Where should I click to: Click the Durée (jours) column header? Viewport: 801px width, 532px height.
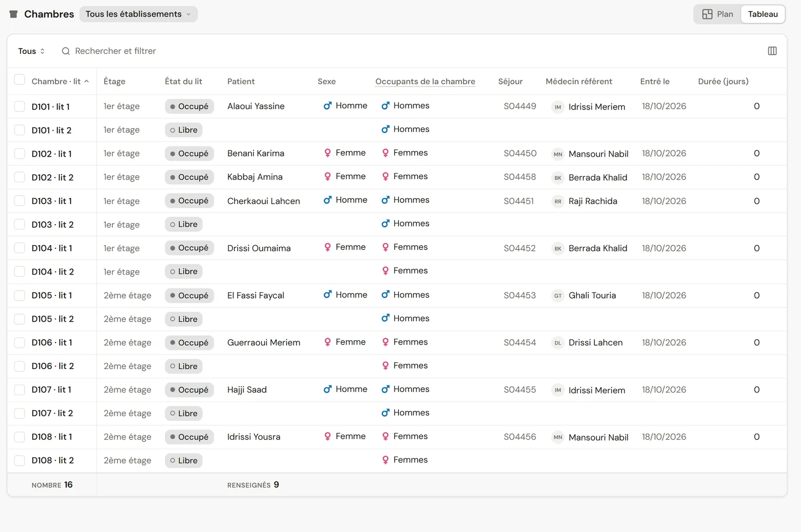tap(723, 81)
